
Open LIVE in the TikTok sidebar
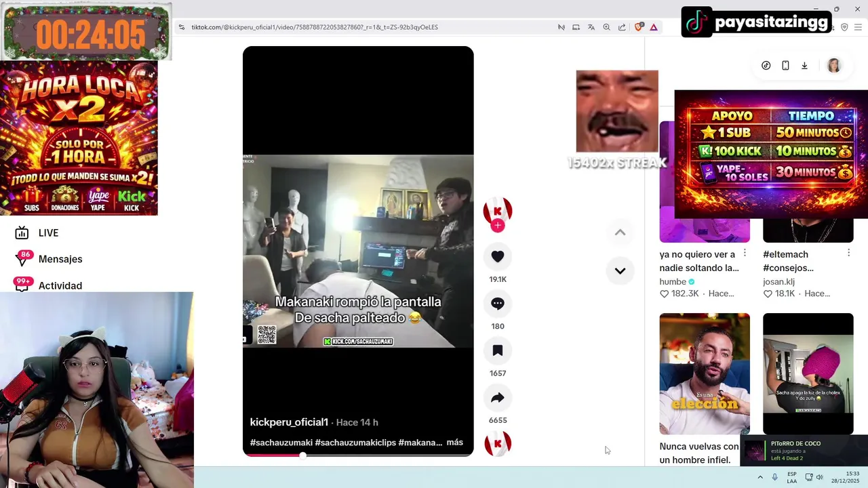click(x=48, y=233)
